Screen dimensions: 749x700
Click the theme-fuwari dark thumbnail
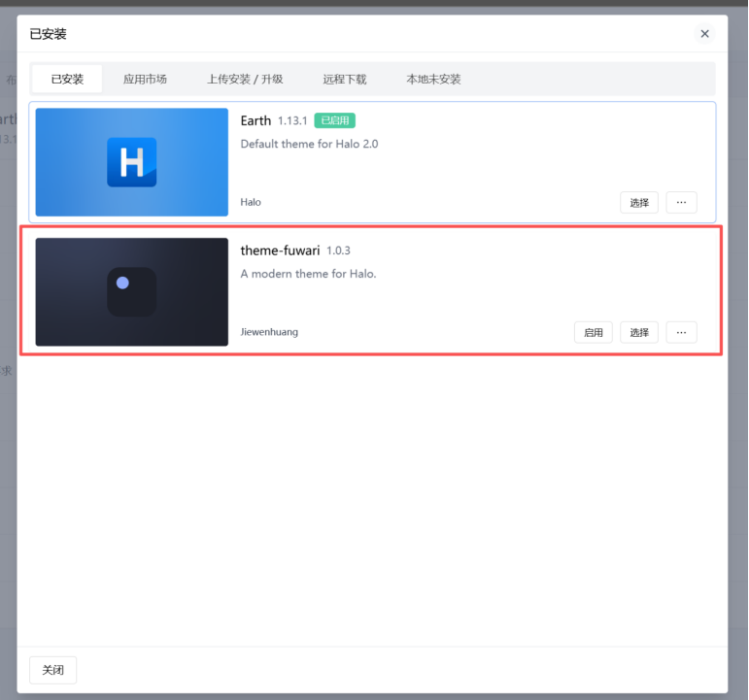click(131, 292)
